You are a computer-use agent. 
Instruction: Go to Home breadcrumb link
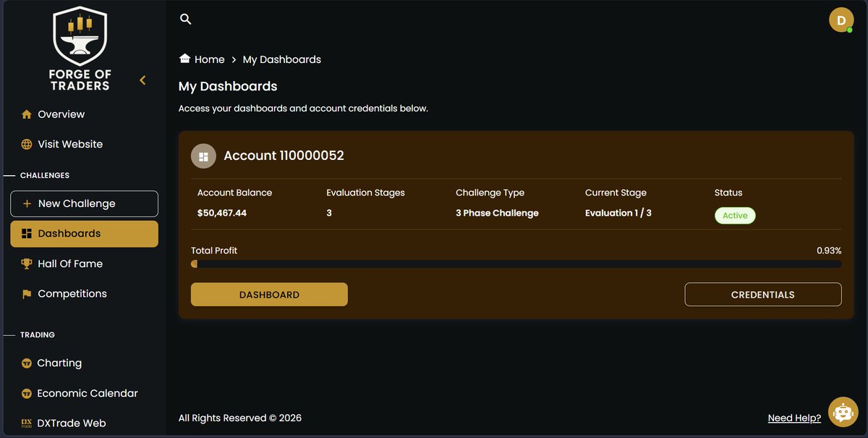click(x=210, y=59)
